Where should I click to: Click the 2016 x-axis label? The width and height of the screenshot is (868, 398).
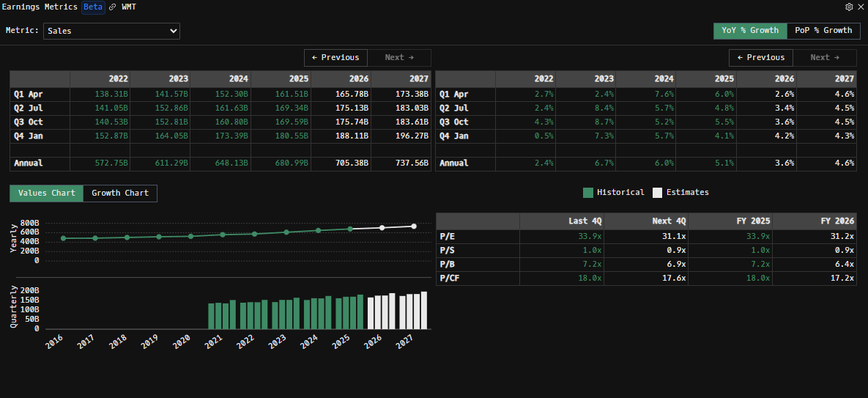[x=53, y=343]
